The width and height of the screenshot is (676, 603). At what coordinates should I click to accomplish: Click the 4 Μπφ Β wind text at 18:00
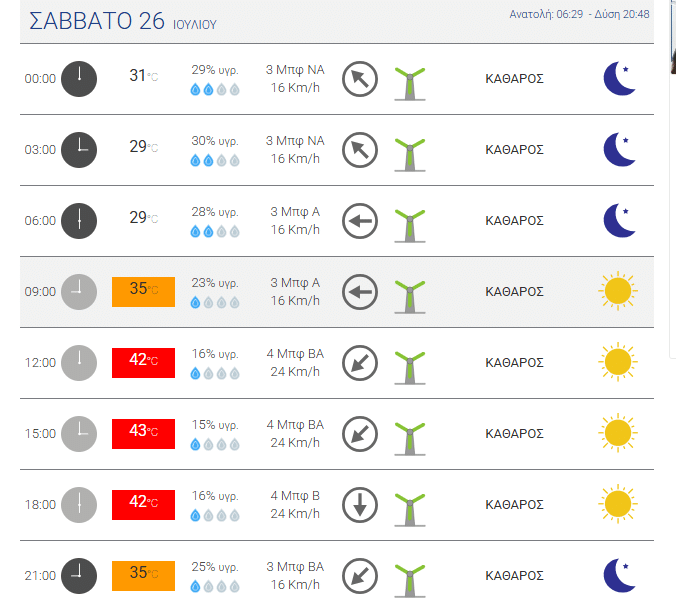coord(295,496)
